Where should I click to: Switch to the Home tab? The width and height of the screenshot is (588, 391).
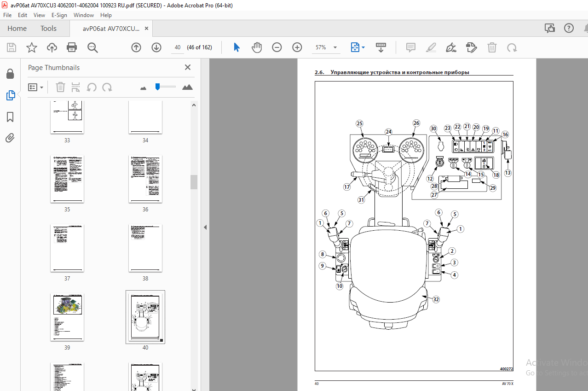pos(17,28)
